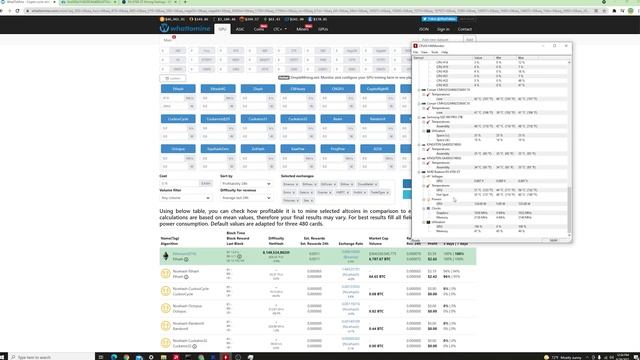Open HWMonitor Help menu
Image resolution: width=640 pixels, height=360 pixels.
pos(444,52)
